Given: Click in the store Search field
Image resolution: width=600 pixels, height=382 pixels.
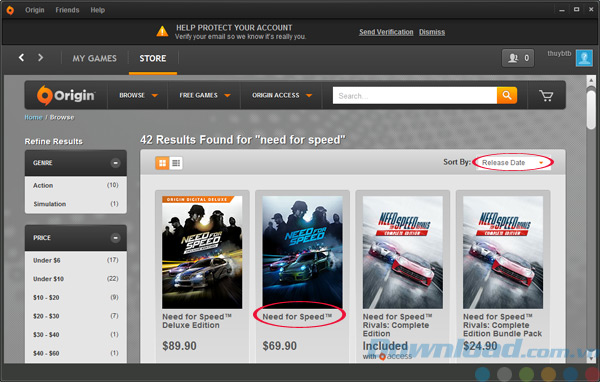Looking at the screenshot, I should coord(415,95).
